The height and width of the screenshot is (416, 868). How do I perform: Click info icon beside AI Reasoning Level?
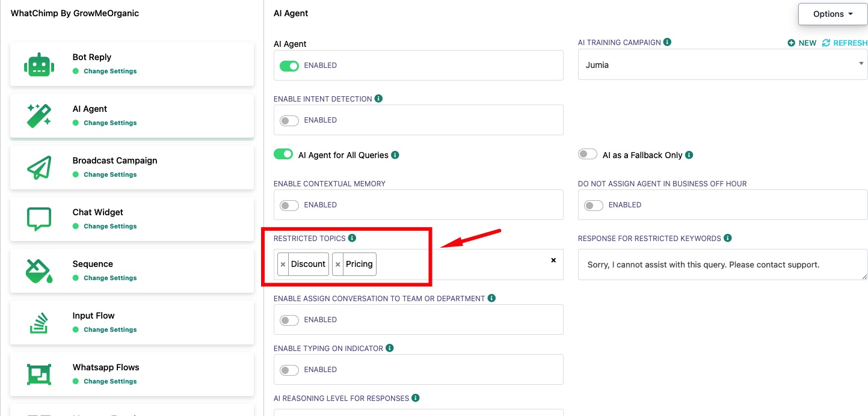(416, 398)
